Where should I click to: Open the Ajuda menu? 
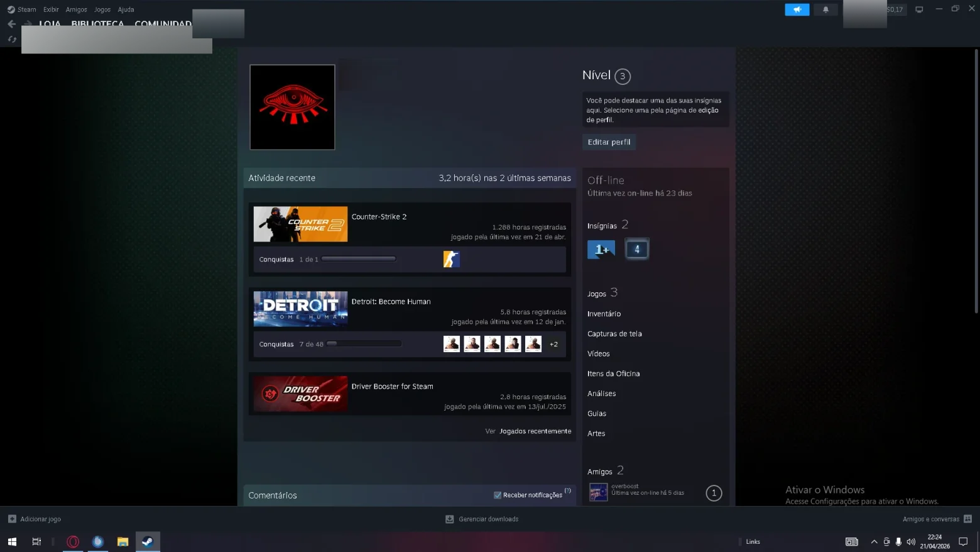pyautogui.click(x=126, y=9)
